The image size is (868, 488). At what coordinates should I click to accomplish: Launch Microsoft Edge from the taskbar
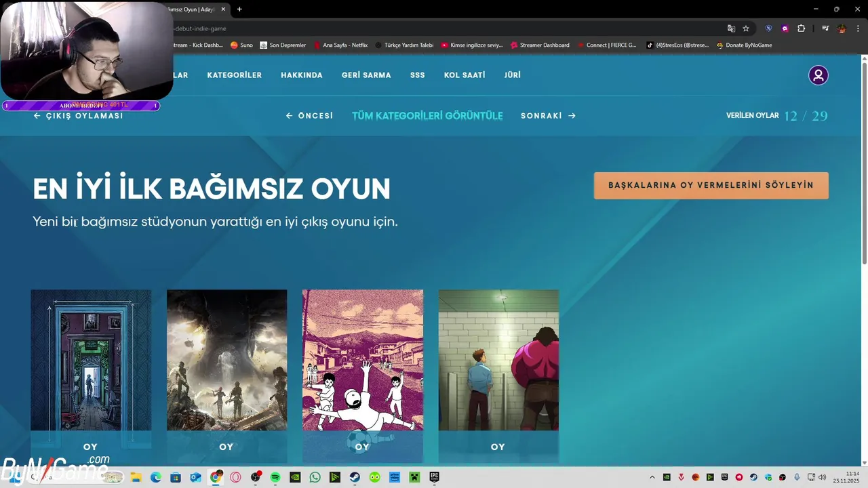point(155,477)
